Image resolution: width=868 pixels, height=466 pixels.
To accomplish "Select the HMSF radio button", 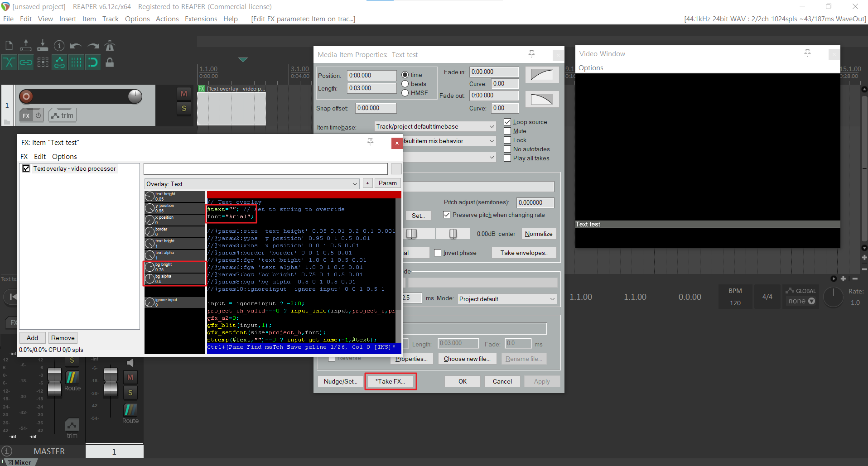I will coord(405,93).
